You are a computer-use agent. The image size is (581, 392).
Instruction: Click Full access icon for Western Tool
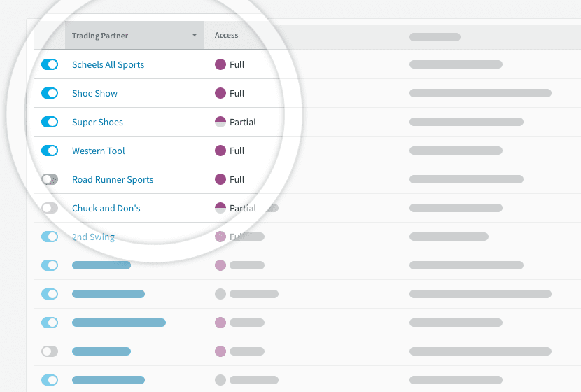click(220, 150)
